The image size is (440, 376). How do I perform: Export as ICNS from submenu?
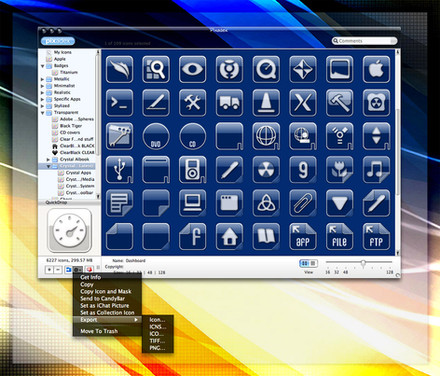[157, 327]
